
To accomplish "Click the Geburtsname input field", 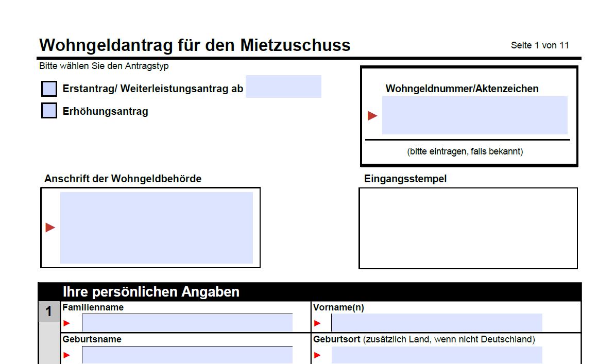I will tap(187, 355).
